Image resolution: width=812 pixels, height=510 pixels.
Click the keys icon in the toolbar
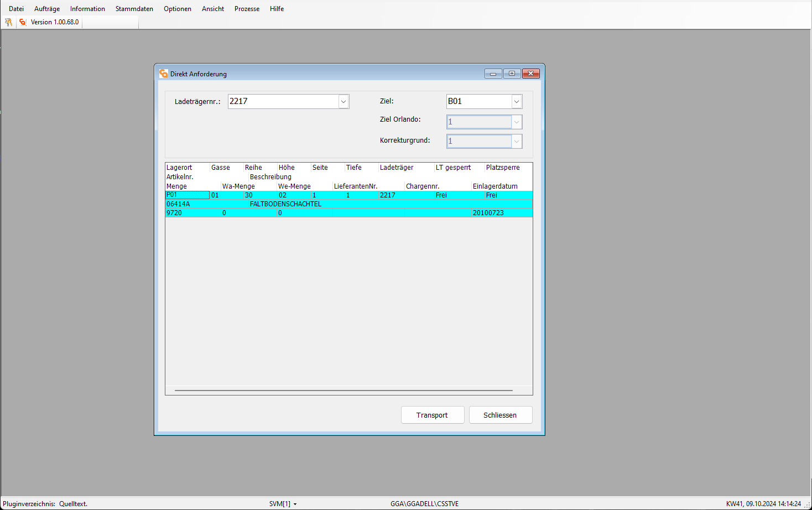(x=8, y=22)
